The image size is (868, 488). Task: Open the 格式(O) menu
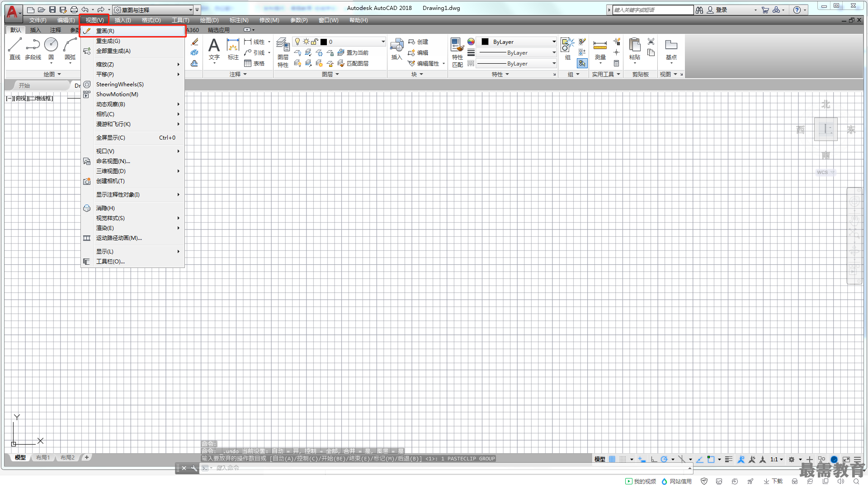(x=151, y=20)
